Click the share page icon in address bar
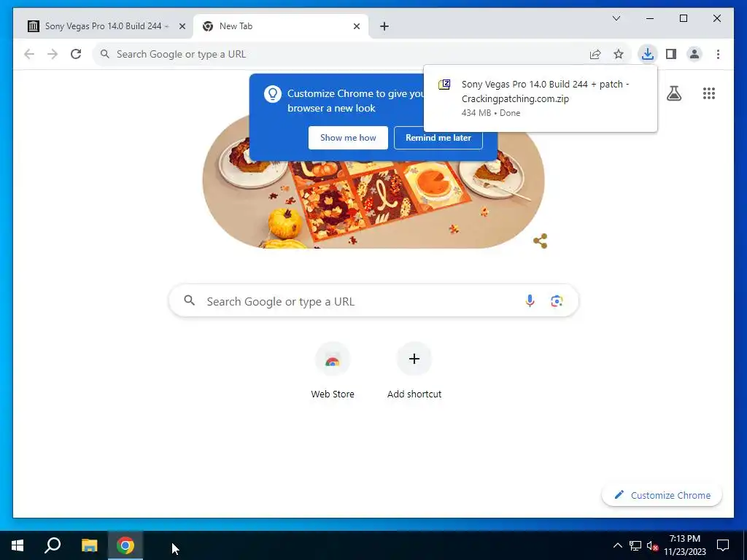Viewport: 747px width, 560px height. tap(595, 54)
